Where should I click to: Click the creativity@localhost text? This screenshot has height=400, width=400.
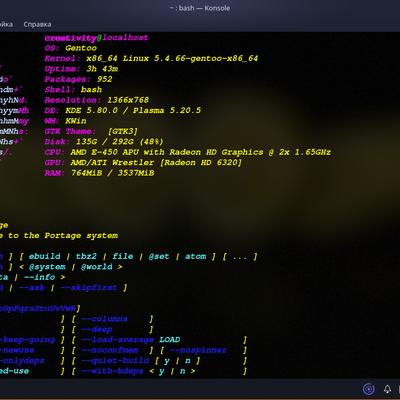click(96, 38)
